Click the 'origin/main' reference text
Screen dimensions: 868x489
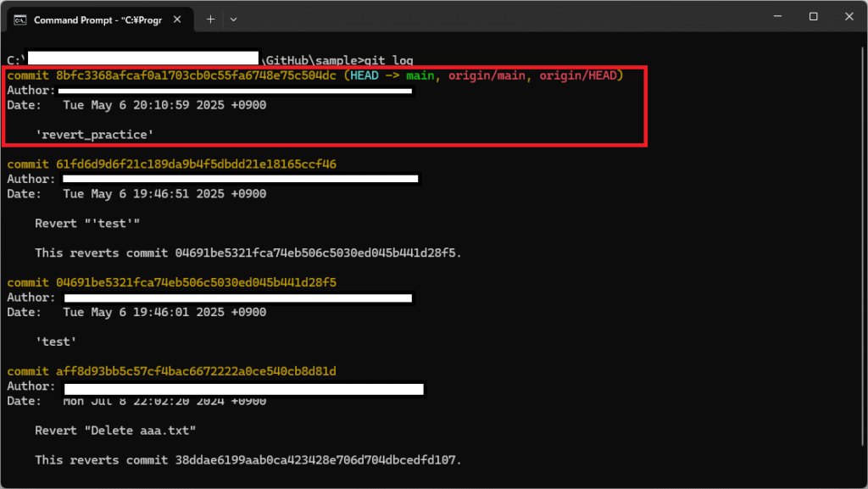coord(487,75)
